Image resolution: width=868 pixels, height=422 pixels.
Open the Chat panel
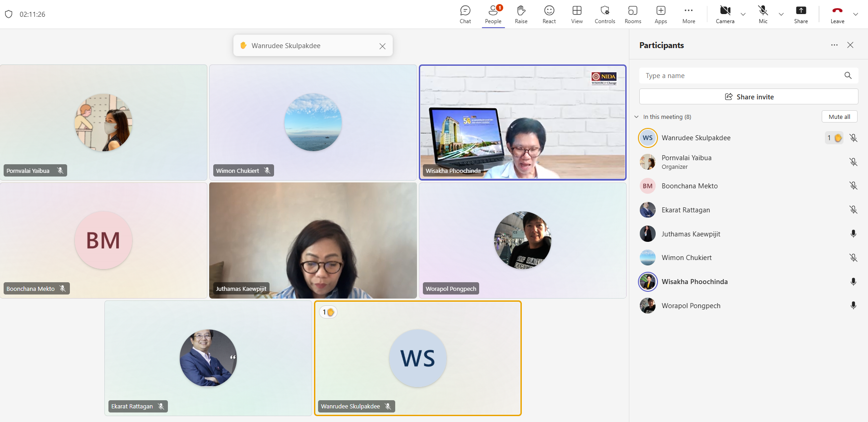pos(465,14)
